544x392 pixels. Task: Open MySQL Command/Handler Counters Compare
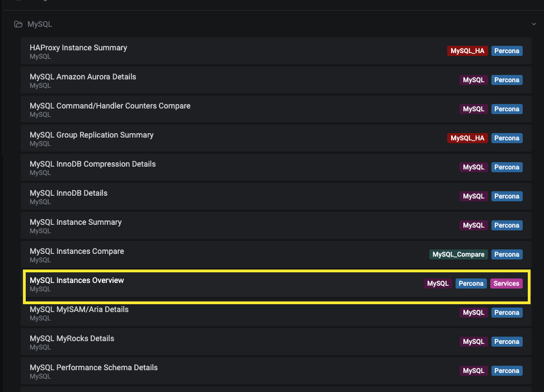110,106
